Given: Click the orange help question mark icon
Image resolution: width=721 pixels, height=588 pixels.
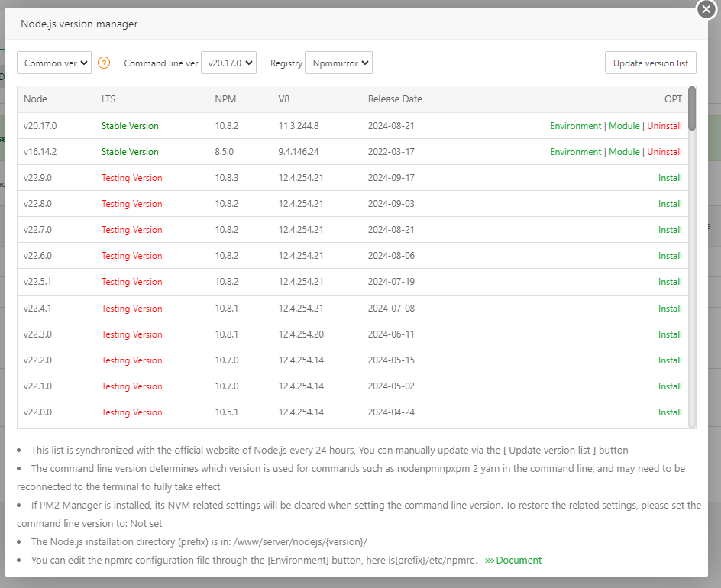Looking at the screenshot, I should point(105,63).
